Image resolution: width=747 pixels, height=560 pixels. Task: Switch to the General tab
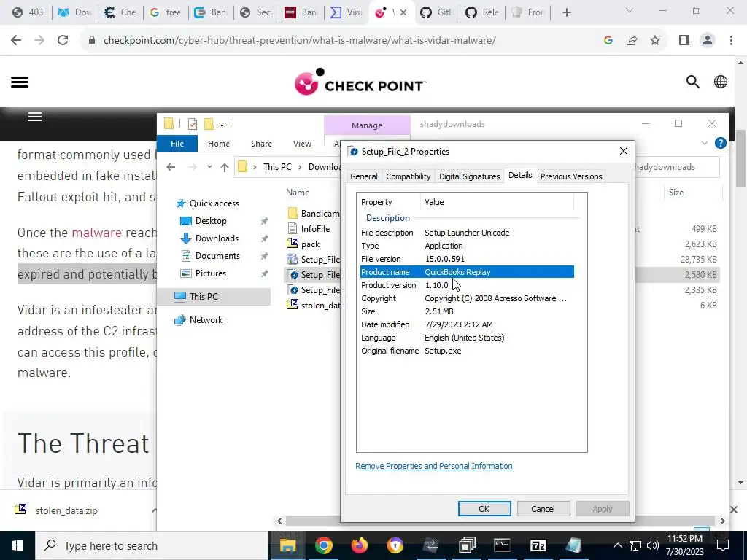(x=364, y=176)
